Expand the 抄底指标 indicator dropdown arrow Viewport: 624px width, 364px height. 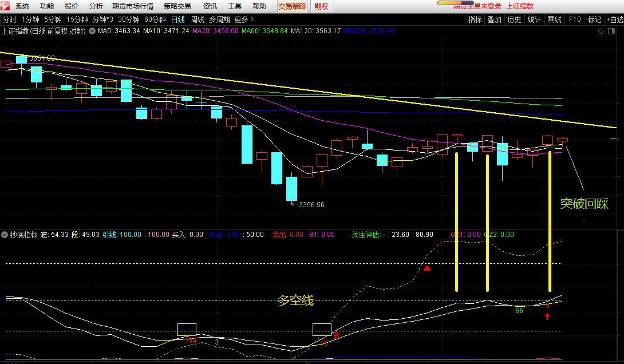point(5,235)
